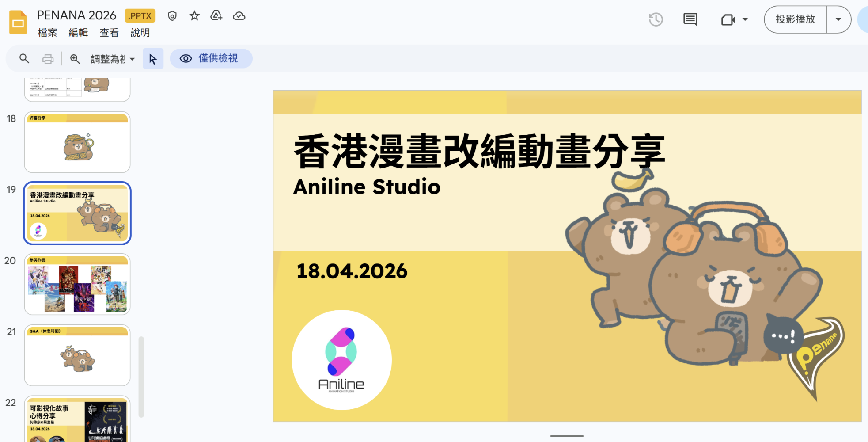868x442 pixels.
Task: Click the .PPTX format badge
Action: pos(140,16)
